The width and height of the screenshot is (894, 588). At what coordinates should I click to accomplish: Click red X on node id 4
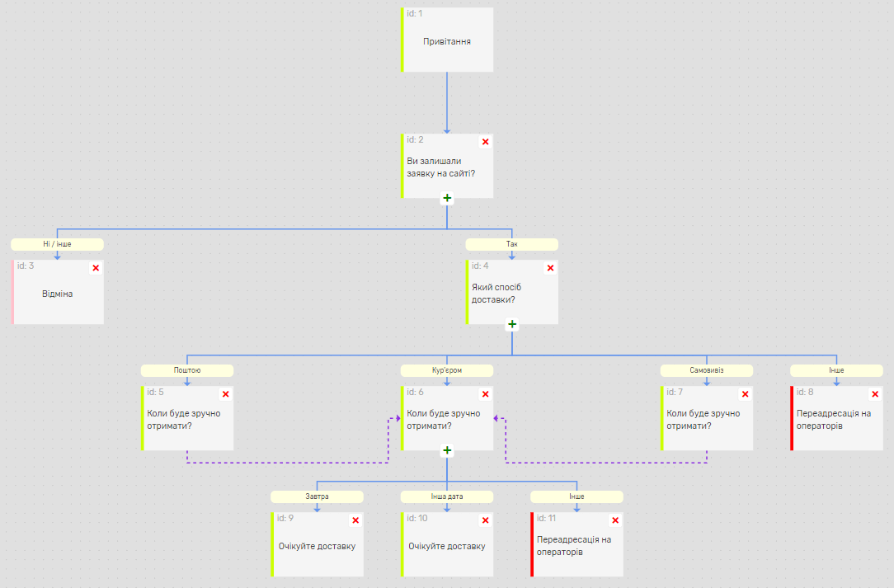pyautogui.click(x=550, y=268)
